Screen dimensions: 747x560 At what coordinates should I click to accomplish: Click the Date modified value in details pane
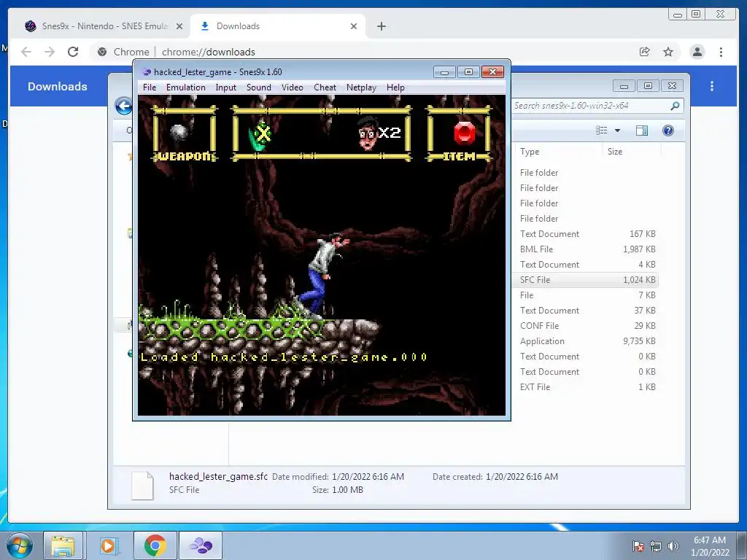tap(368, 476)
